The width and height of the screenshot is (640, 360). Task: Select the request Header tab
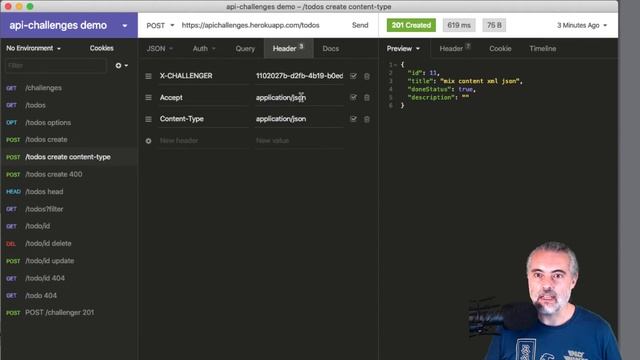pyautogui.click(x=288, y=49)
